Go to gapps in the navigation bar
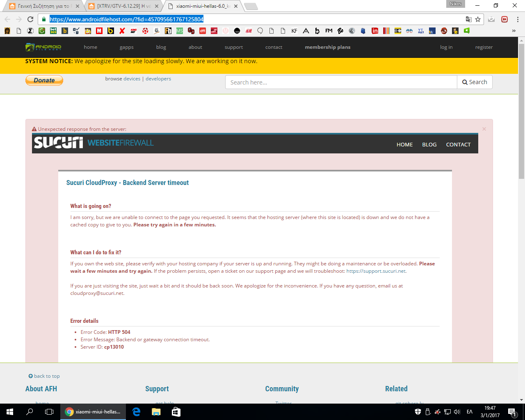The image size is (525, 420). (x=126, y=47)
